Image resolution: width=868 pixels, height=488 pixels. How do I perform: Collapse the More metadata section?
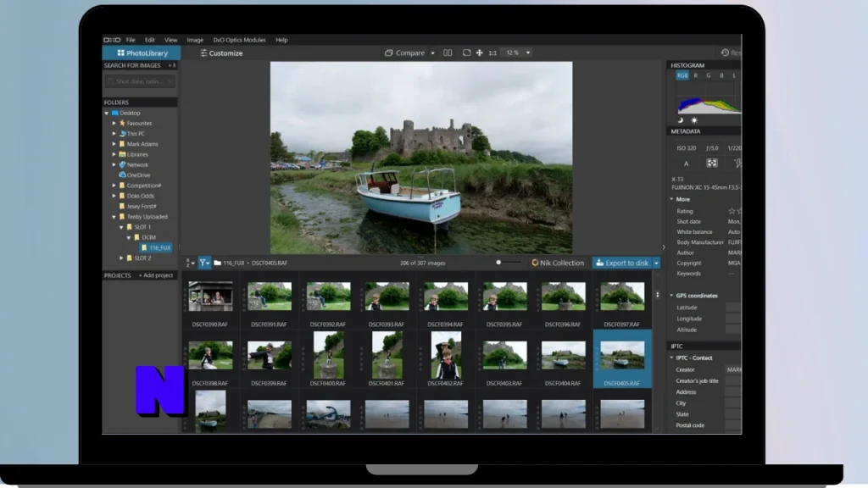(672, 199)
